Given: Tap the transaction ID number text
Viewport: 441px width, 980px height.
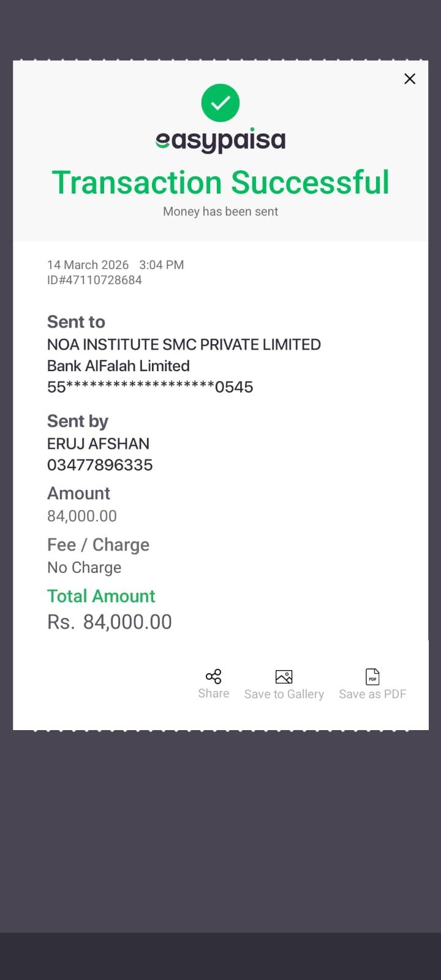Looking at the screenshot, I should (x=94, y=280).
